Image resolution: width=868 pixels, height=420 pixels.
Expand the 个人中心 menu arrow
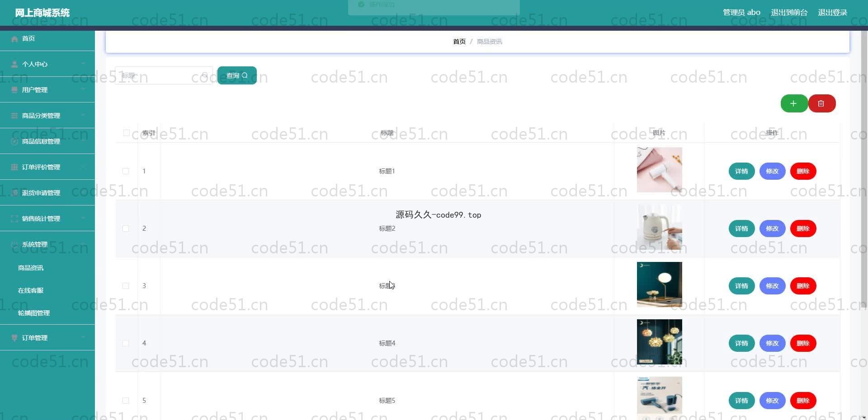(83, 64)
